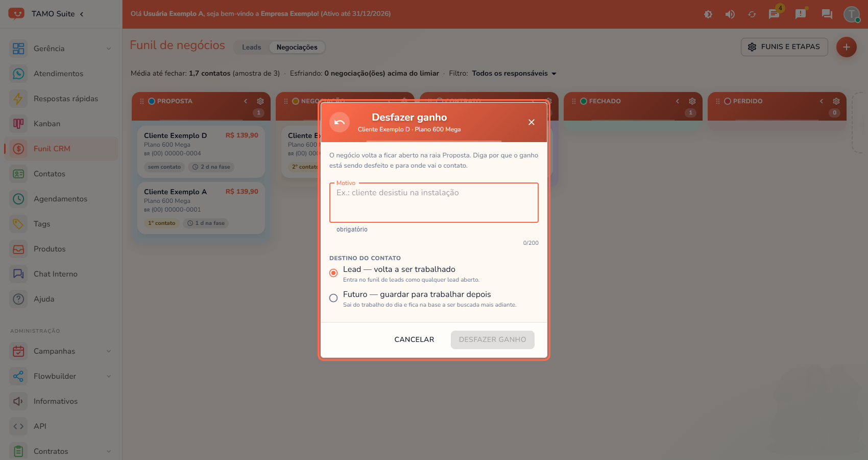Select Futuro — guardar para trabalhar depois
Image resolution: width=868 pixels, height=460 pixels.
pyautogui.click(x=333, y=298)
